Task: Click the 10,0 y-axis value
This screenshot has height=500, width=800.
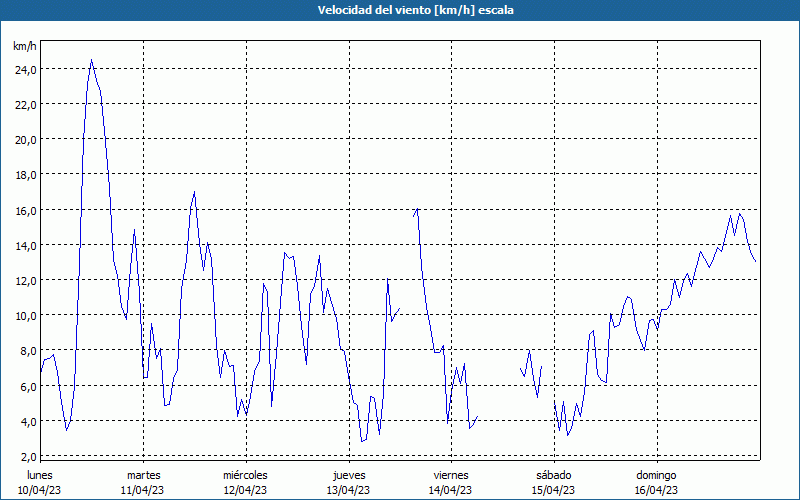Action: pos(26,316)
